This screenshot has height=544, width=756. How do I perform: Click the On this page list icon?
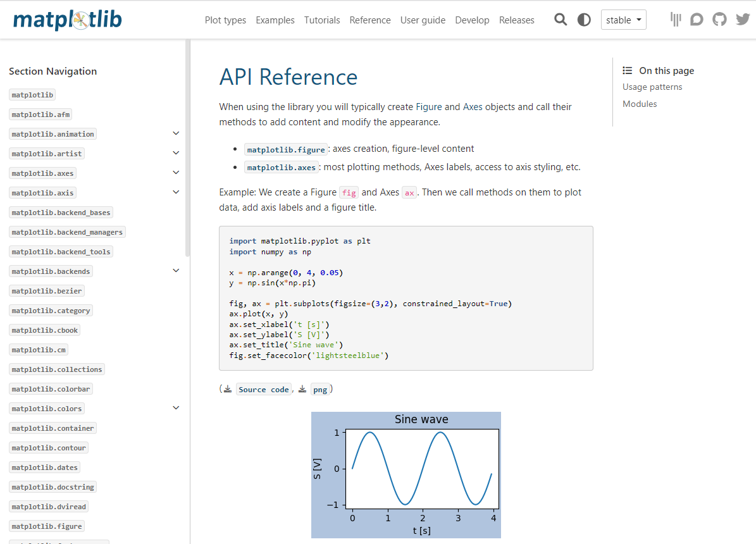pos(628,70)
